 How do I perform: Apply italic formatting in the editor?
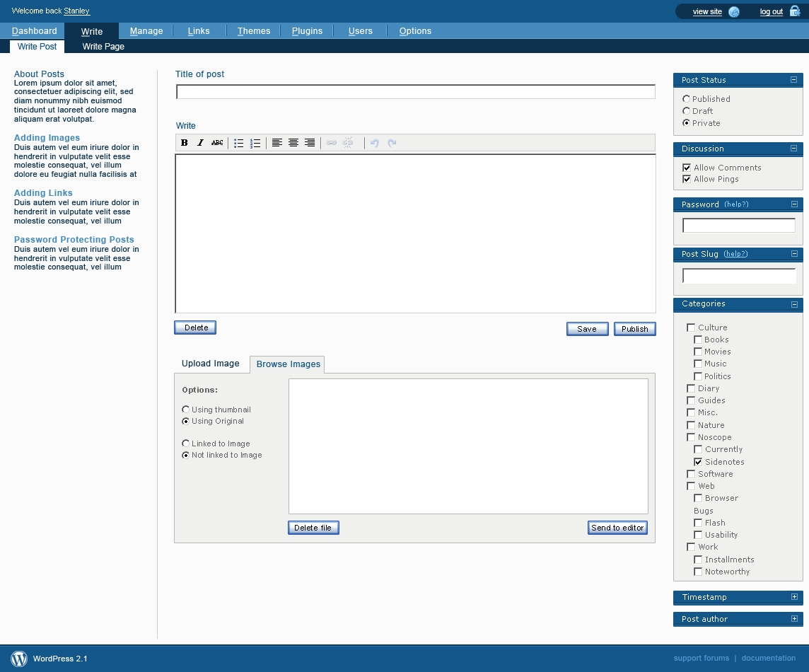(x=201, y=143)
